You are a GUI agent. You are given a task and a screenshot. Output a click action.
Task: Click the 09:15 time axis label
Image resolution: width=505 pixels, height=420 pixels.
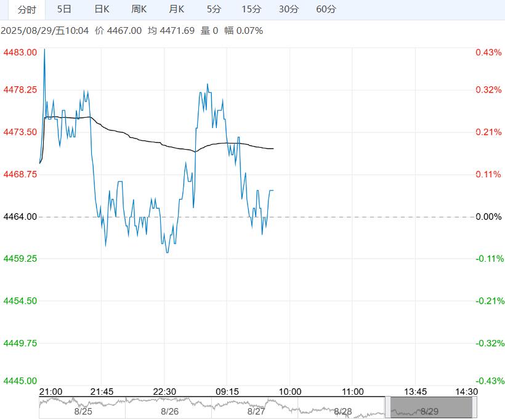point(227,392)
